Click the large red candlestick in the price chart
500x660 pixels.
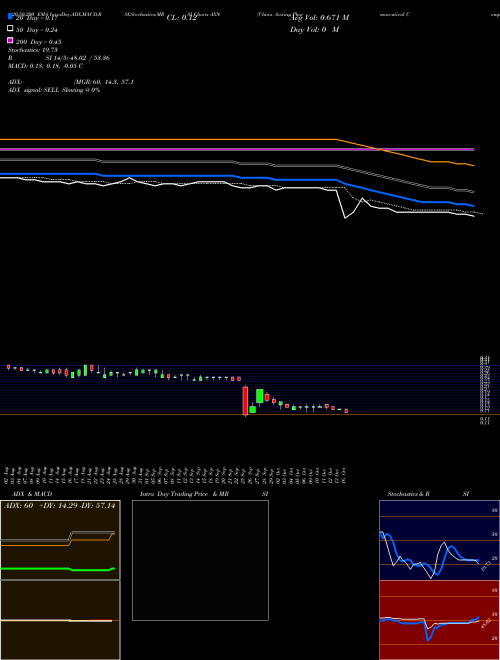245,401
